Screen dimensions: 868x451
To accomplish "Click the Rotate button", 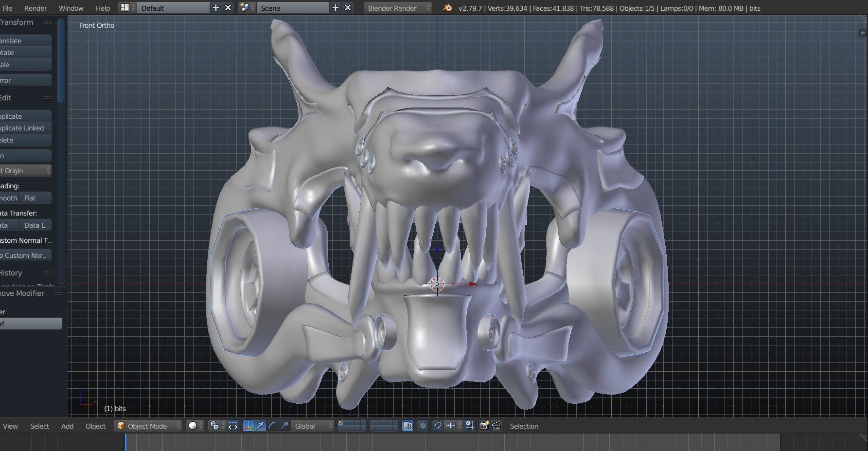I will [25, 53].
